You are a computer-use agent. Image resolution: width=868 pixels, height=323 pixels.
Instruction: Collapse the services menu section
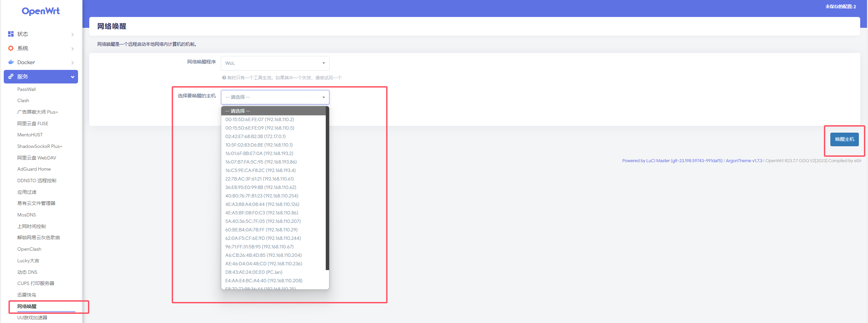[72, 77]
